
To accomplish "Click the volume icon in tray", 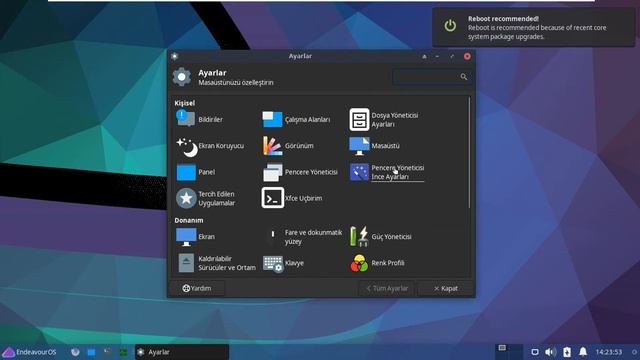I will [x=550, y=352].
